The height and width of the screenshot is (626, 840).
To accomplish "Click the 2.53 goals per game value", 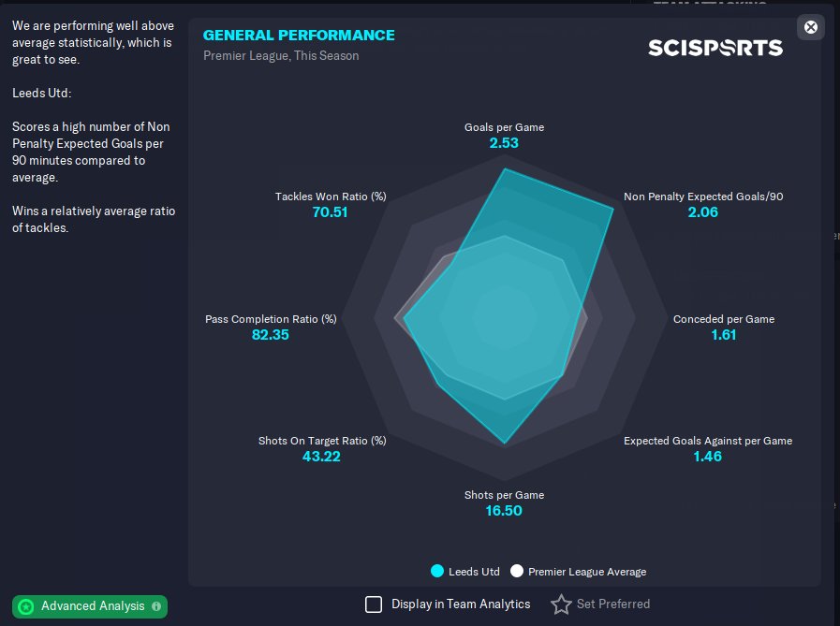I will [504, 143].
